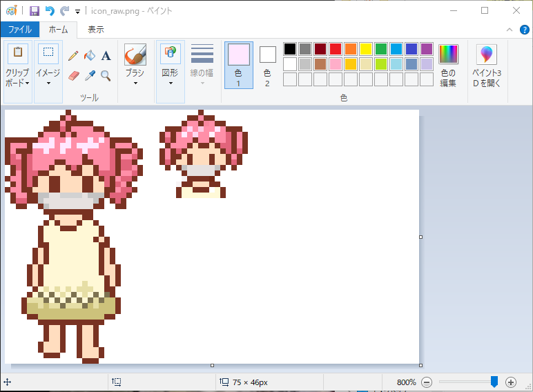Viewport: 533px width, 392px height.
Task: Select the Magnifier tool
Action: pos(106,75)
